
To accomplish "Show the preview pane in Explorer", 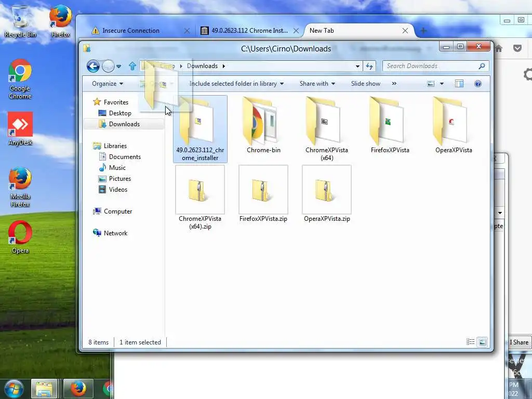I will [459, 84].
